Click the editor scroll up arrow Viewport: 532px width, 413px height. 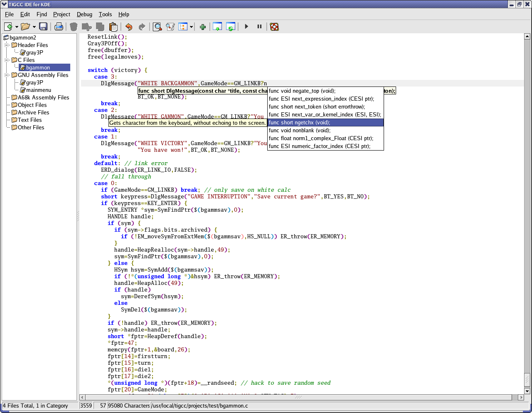point(527,37)
